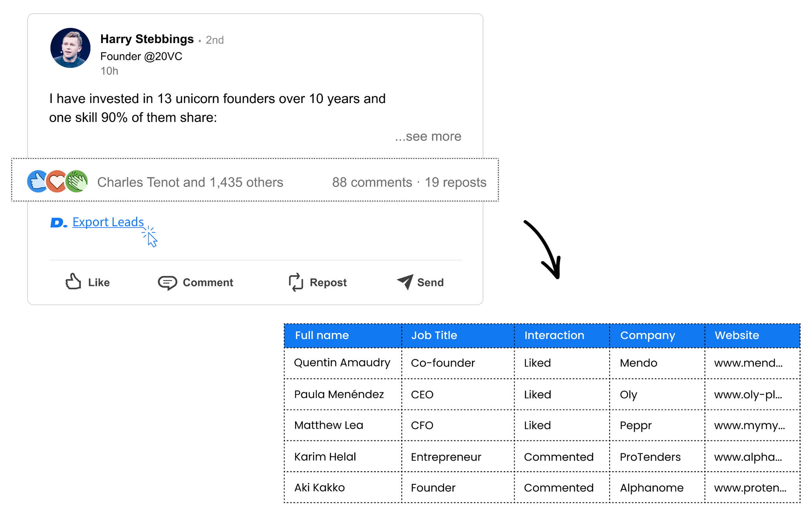Viewport: 812px width, 513px height.
Task: Open Harry Stebbings profile photo
Action: coord(71,48)
